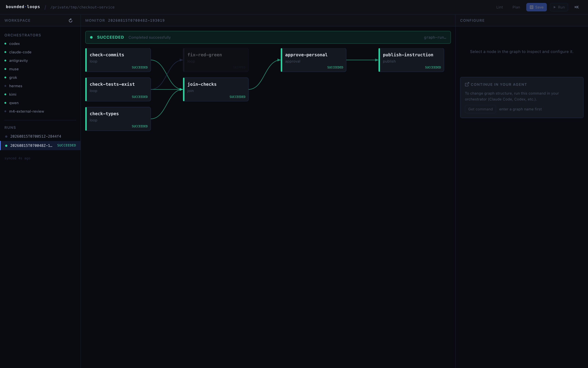Select the hermes orchestrator

click(x=40, y=86)
